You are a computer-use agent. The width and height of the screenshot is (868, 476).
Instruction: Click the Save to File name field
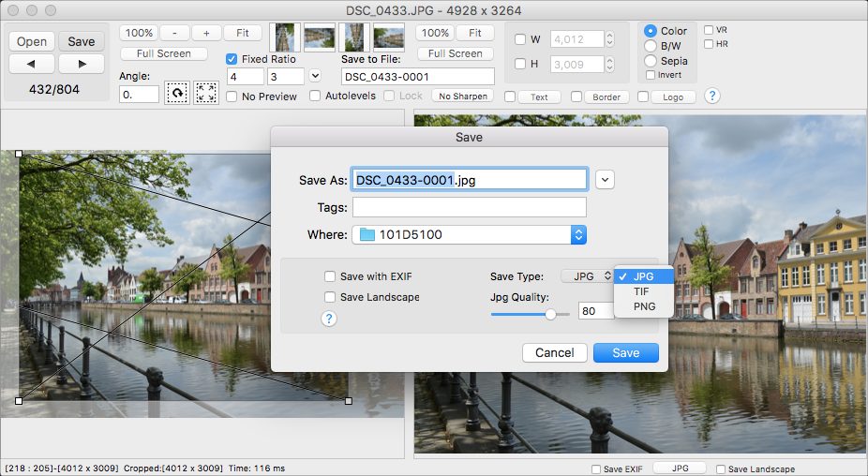coord(418,77)
